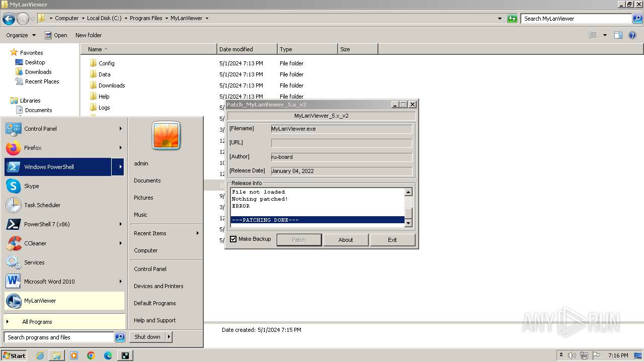
Task: Open the black-and-white patcher taskbar icon
Action: click(x=125, y=355)
